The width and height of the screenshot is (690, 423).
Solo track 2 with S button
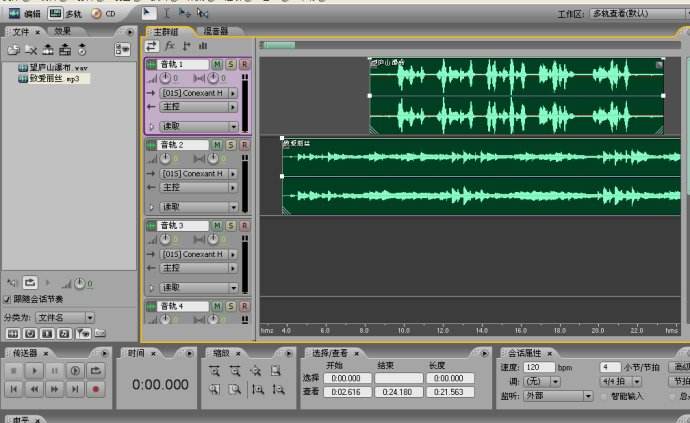click(231, 145)
